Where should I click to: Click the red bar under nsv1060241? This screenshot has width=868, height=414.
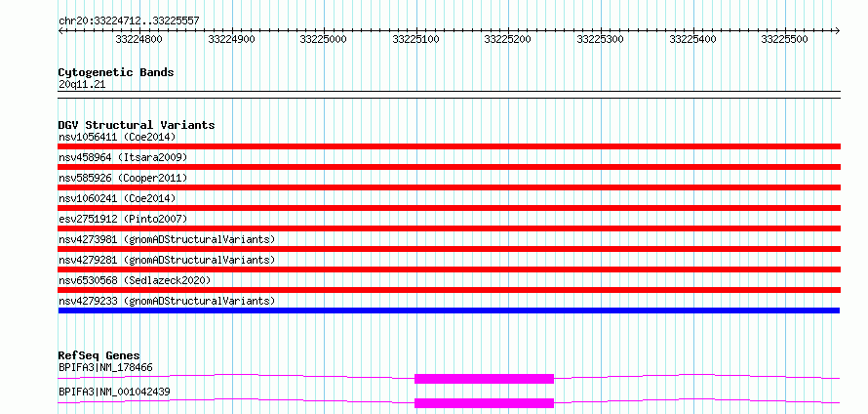tap(449, 208)
